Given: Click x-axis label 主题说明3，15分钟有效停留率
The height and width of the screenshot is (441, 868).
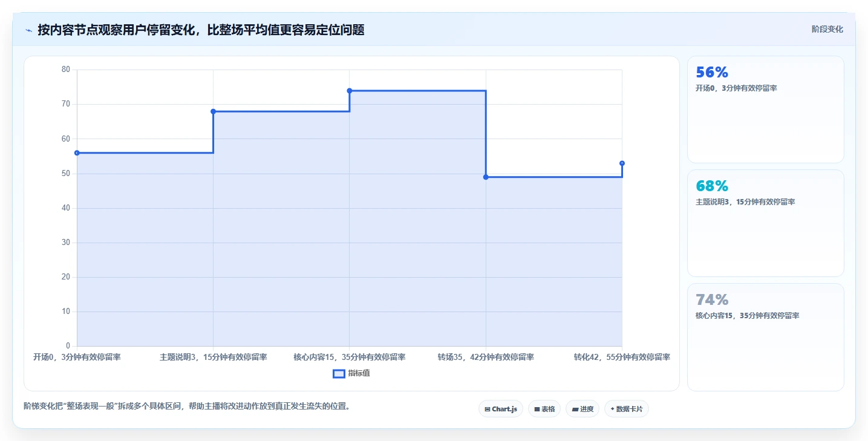Looking at the screenshot, I should pyautogui.click(x=213, y=357).
